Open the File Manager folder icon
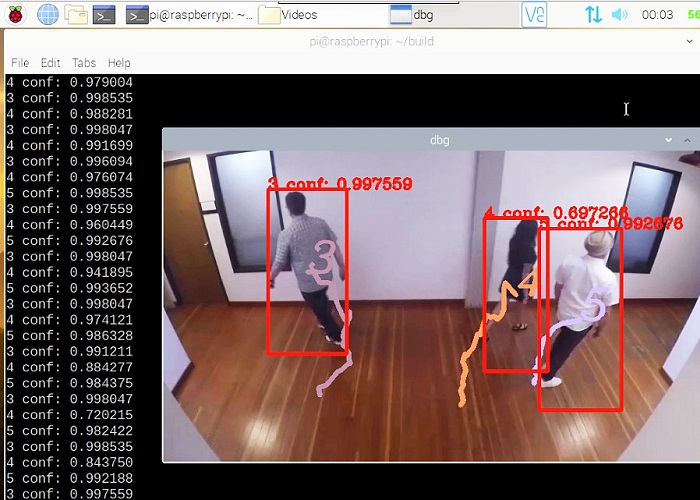This screenshot has width=700, height=500. click(76, 14)
